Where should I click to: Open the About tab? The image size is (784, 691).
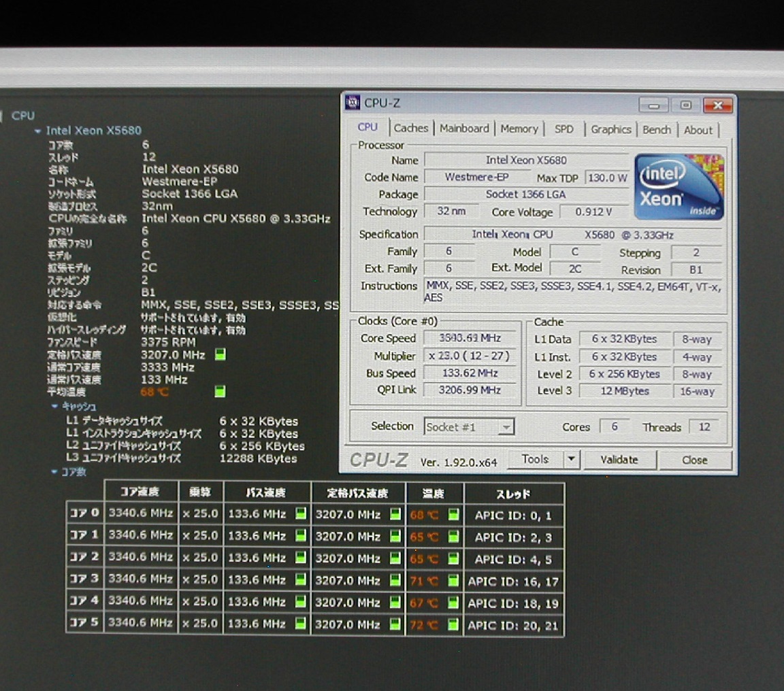(698, 130)
